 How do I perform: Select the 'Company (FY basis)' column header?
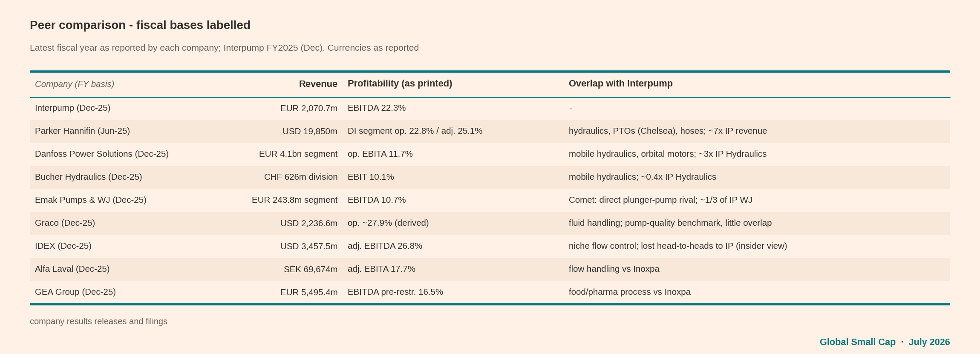[75, 84]
